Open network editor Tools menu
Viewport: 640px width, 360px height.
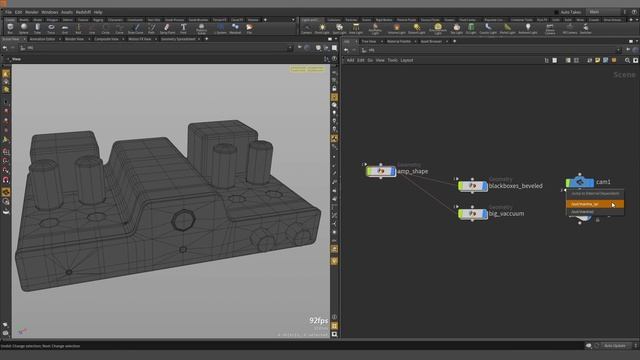coord(392,60)
